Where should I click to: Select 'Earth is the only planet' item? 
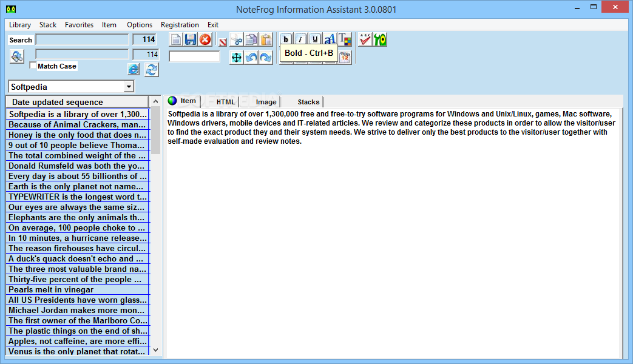pyautogui.click(x=78, y=186)
